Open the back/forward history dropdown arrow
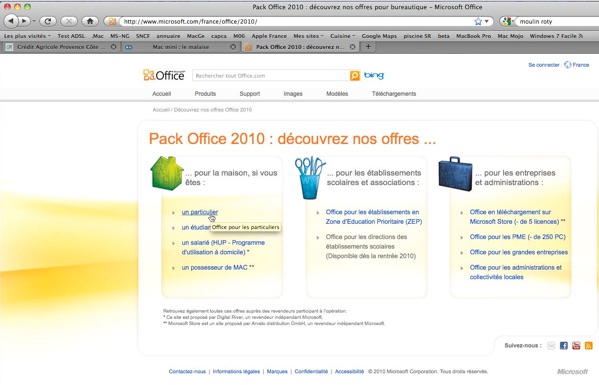599x385 pixels. 34,21
